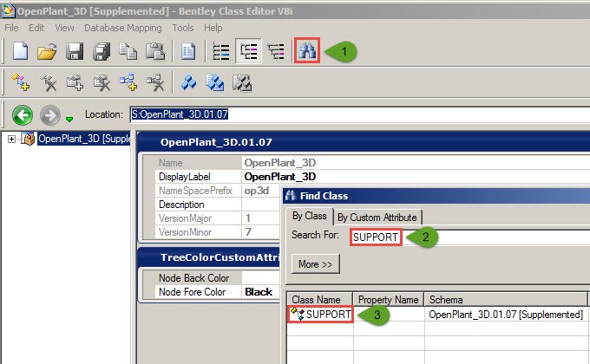The image size is (590, 364).
Task: Click the OpenPlant_3D.01.07 panel header
Action: (x=364, y=142)
